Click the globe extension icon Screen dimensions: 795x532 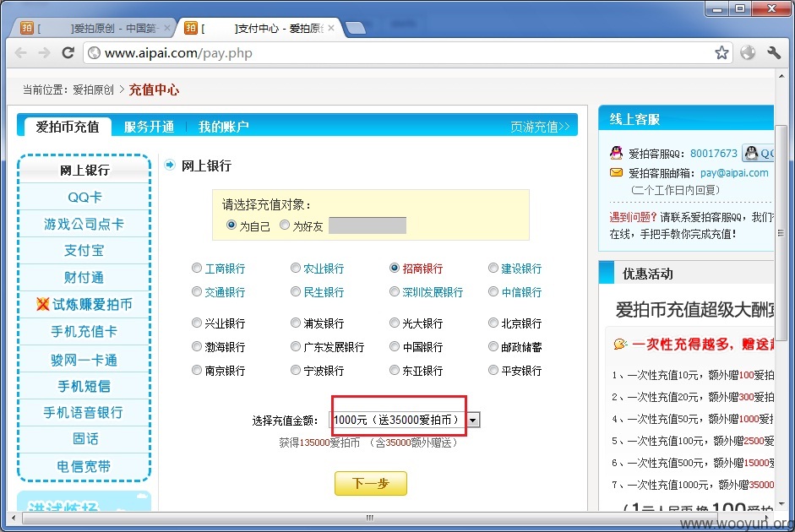pos(748,52)
